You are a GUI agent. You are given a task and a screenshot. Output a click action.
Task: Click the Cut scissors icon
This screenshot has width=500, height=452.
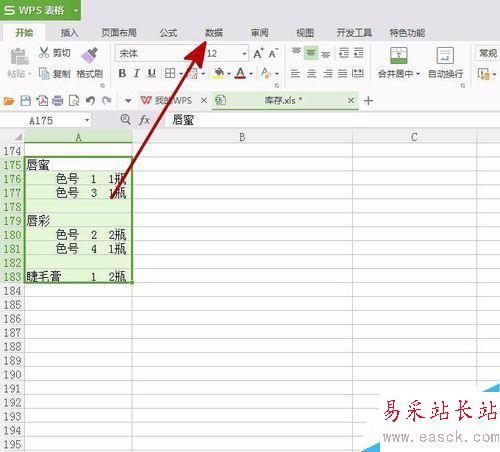(44, 53)
